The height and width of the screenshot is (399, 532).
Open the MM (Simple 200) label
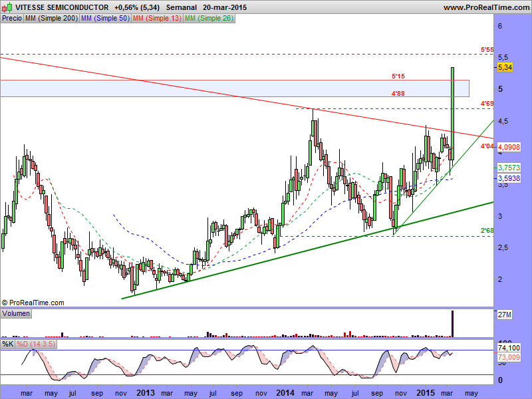[x=52, y=19]
